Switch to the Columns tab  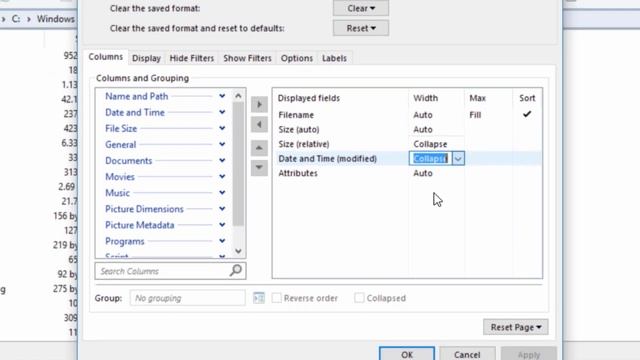[x=106, y=57]
